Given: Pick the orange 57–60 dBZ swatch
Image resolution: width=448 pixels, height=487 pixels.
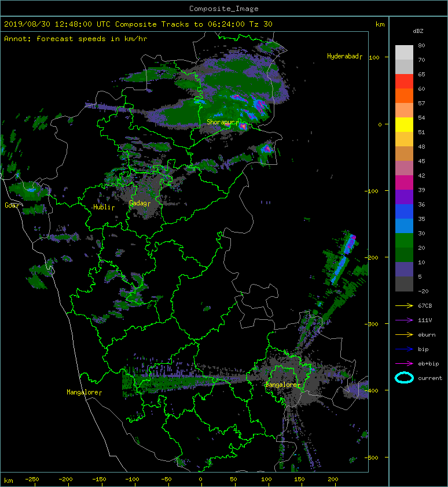Looking at the screenshot, I should (x=404, y=95).
